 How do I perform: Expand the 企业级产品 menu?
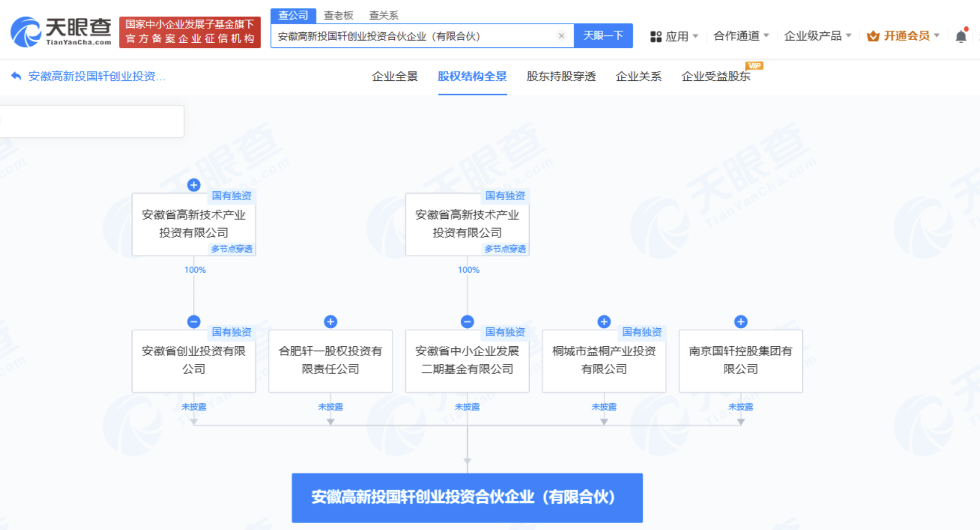pos(817,36)
